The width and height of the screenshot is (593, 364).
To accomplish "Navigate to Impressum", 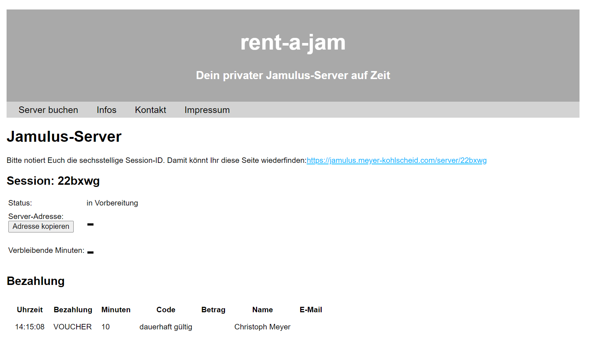I will coord(207,110).
